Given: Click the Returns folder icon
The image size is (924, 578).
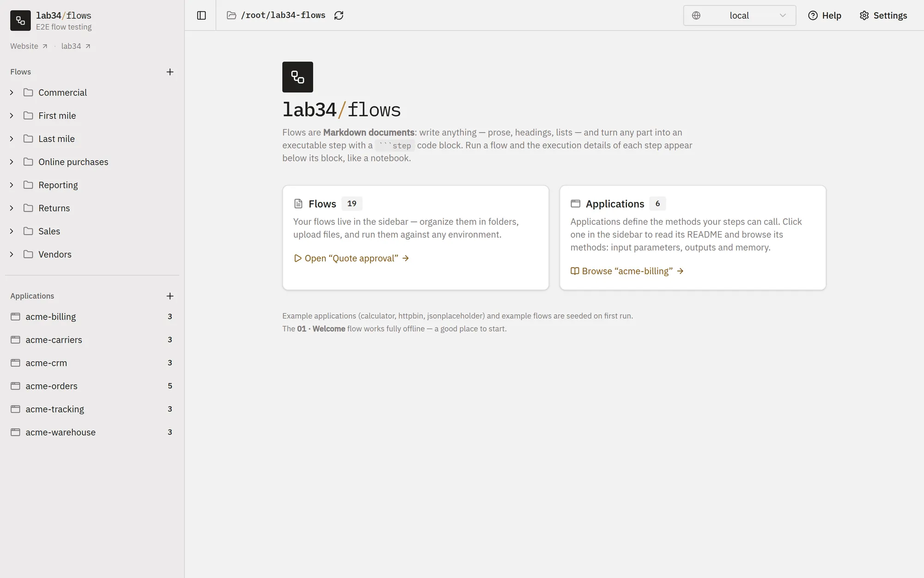Looking at the screenshot, I should 28,208.
